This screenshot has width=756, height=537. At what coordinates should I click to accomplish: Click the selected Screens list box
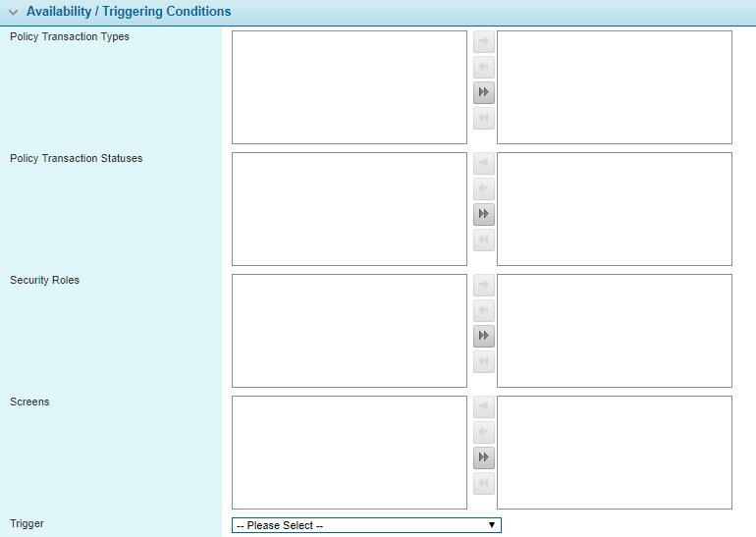point(614,453)
